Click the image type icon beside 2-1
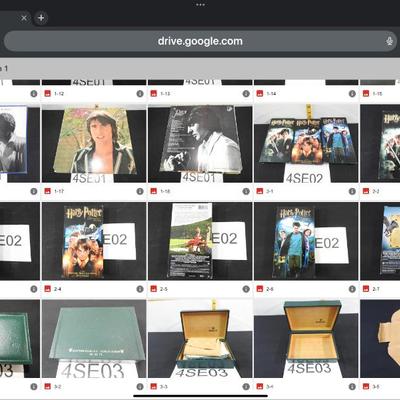 tap(260, 191)
